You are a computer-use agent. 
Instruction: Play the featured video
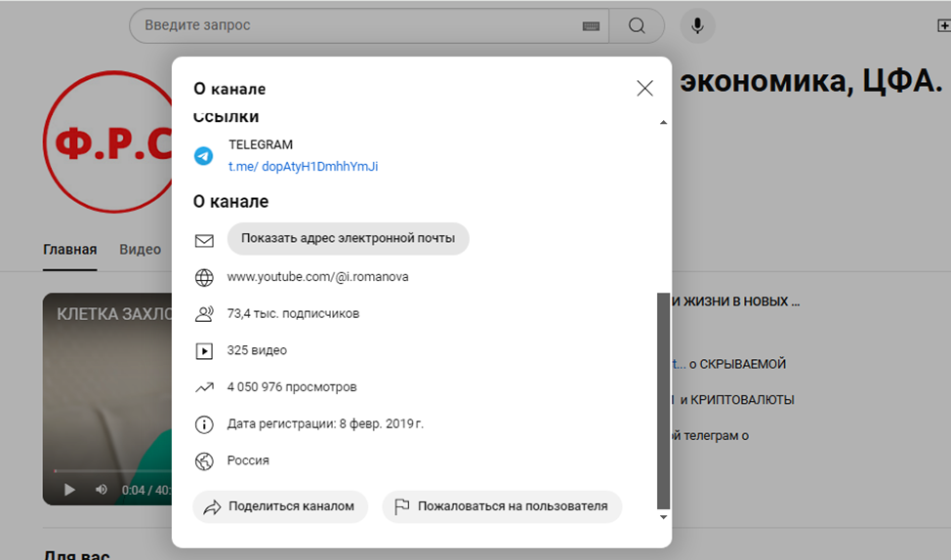(69, 490)
